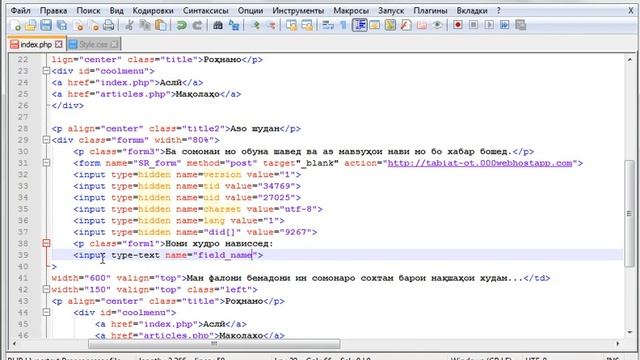The width and height of the screenshot is (640, 360).
Task: Start macro recording with the red dot icon
Action: click(458, 25)
